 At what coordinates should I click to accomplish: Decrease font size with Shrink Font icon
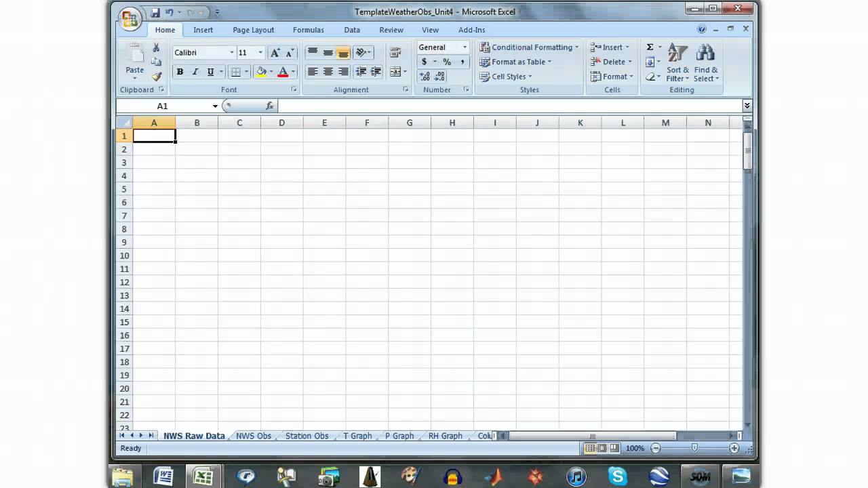[x=290, y=53]
